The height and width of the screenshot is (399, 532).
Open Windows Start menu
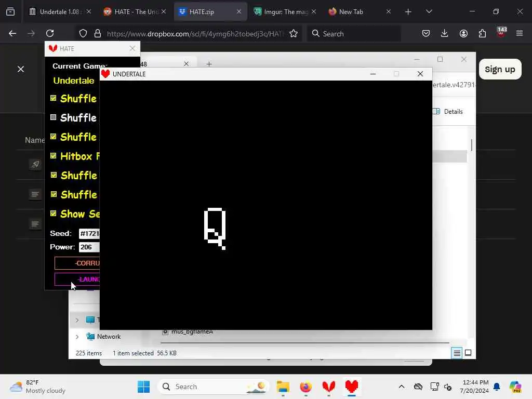tap(143, 387)
